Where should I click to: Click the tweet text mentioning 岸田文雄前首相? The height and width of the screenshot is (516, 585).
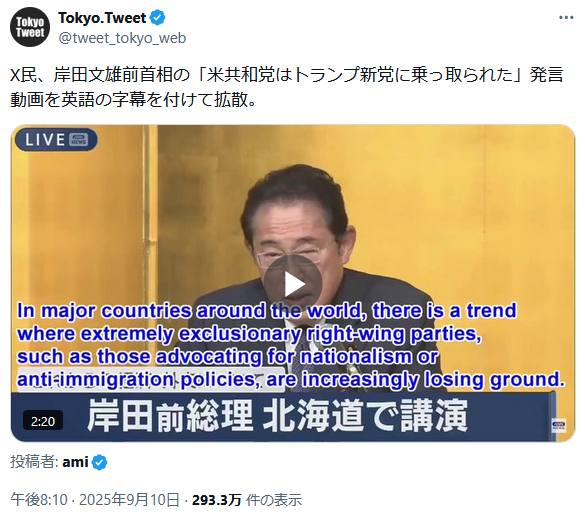pos(286,87)
